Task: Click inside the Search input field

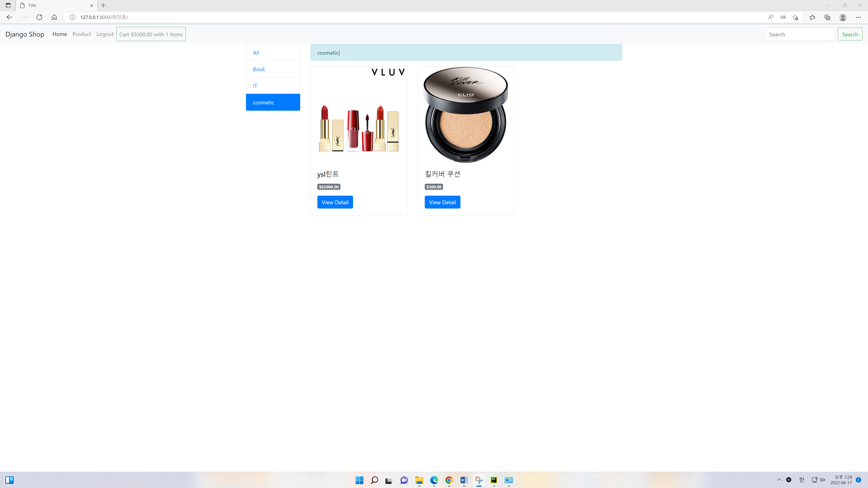Action: pos(799,34)
